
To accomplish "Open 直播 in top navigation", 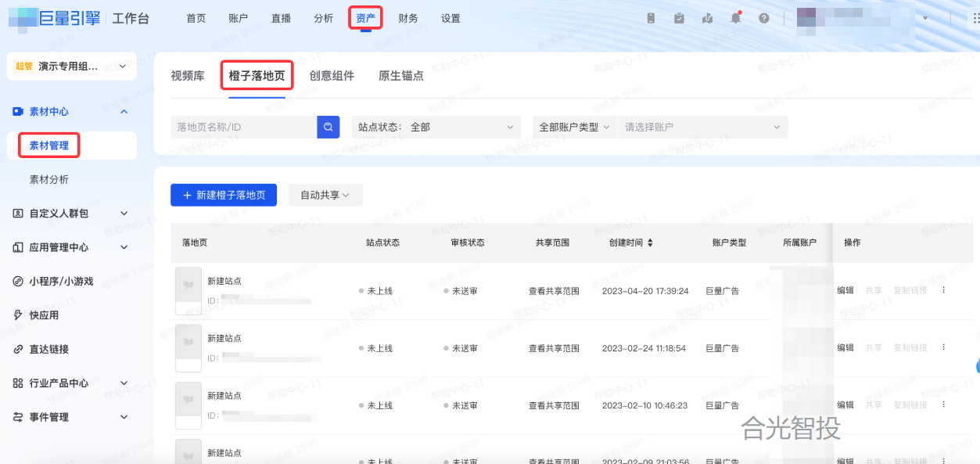I will pyautogui.click(x=281, y=18).
